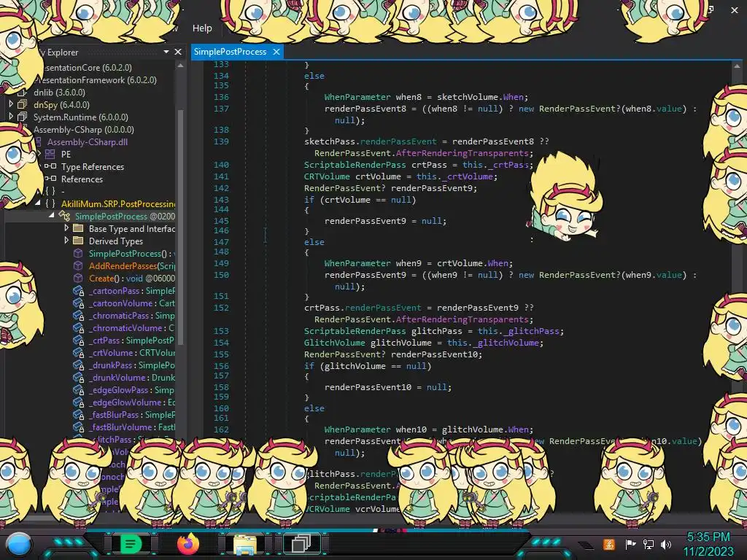This screenshot has height=560, width=747.
Task: Click the Type References icon
Action: [x=50, y=166]
